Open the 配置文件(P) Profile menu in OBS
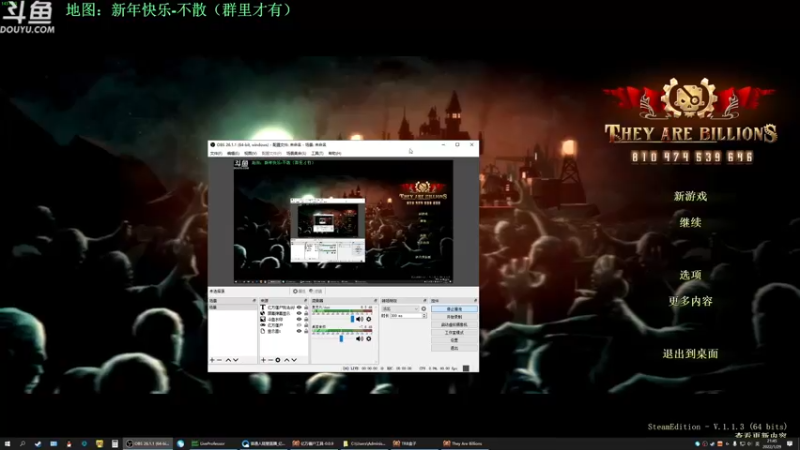This screenshot has height=450, width=800. point(271,153)
